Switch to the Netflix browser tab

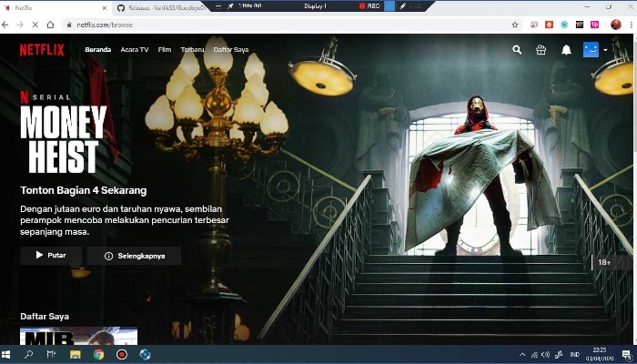click(55, 7)
